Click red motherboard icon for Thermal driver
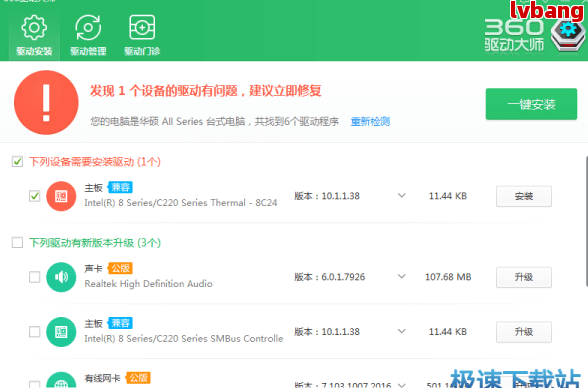Viewport: 588px width, 388px height. (x=61, y=196)
